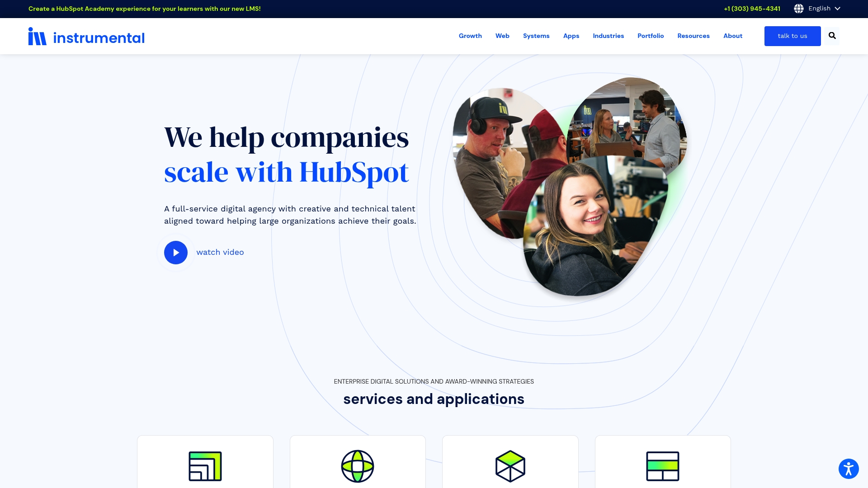Open the HubSpot Academy LMS announcement link
868x488 pixels.
pos(145,9)
